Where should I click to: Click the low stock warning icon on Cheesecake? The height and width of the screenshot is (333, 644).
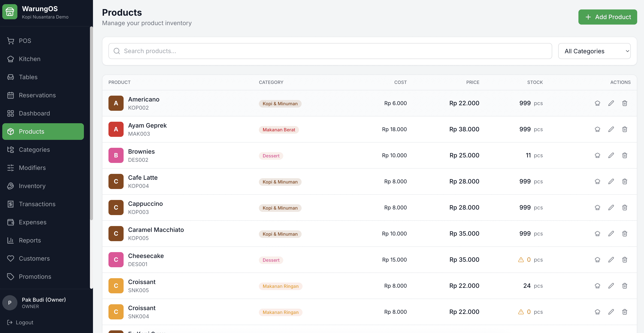tap(521, 260)
